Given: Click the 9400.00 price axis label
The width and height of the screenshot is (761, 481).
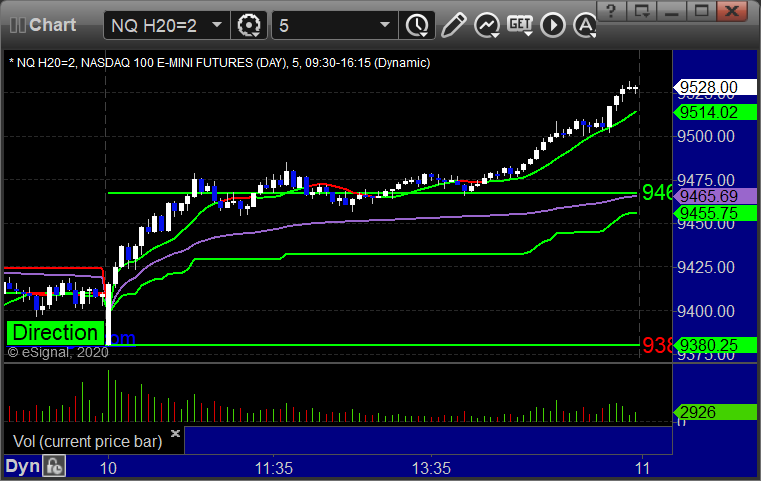Looking at the screenshot, I should tap(706, 311).
